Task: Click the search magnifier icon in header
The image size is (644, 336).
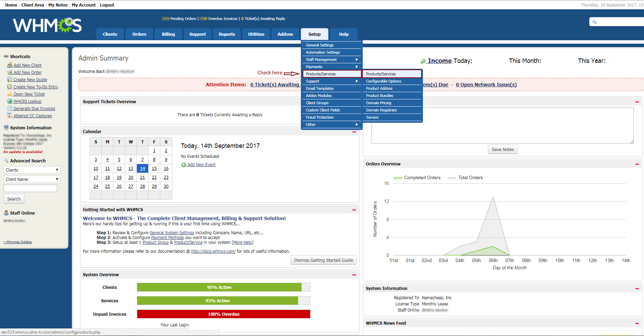Action: 594,22
